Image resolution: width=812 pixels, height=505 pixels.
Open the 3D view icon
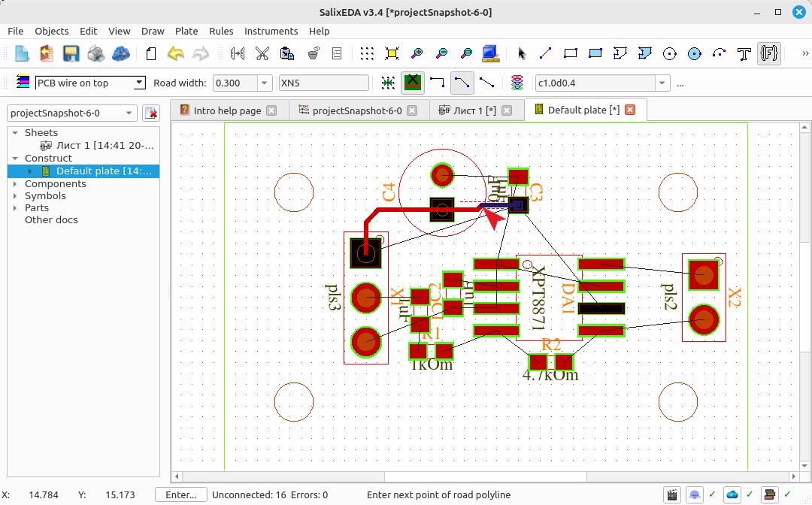pyautogui.click(x=490, y=53)
